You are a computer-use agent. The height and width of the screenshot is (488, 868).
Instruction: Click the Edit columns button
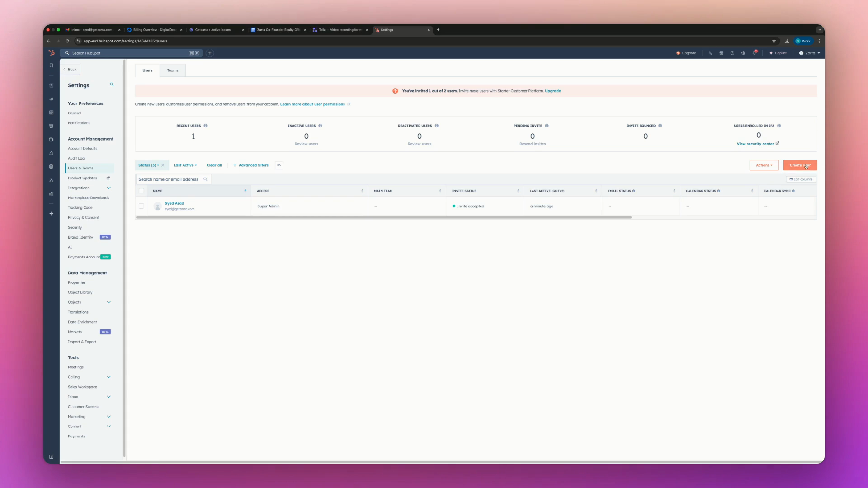pyautogui.click(x=801, y=179)
